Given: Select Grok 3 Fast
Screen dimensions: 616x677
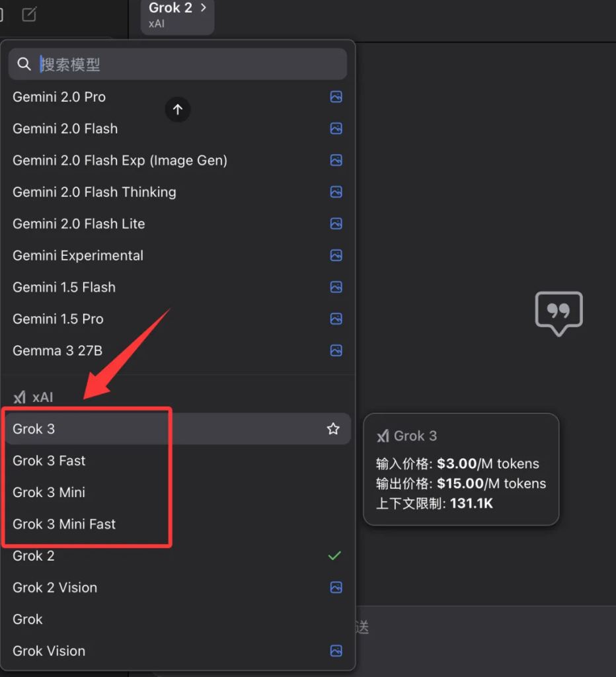Looking at the screenshot, I should pos(177,461).
